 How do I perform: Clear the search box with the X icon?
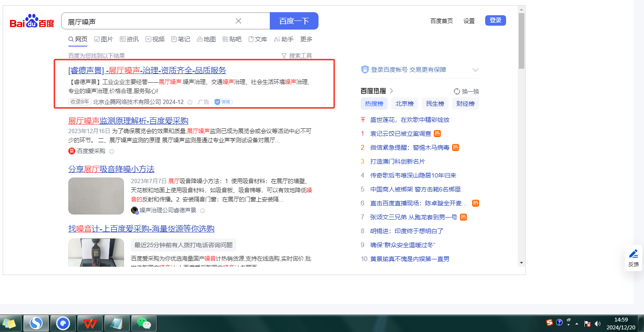click(238, 21)
